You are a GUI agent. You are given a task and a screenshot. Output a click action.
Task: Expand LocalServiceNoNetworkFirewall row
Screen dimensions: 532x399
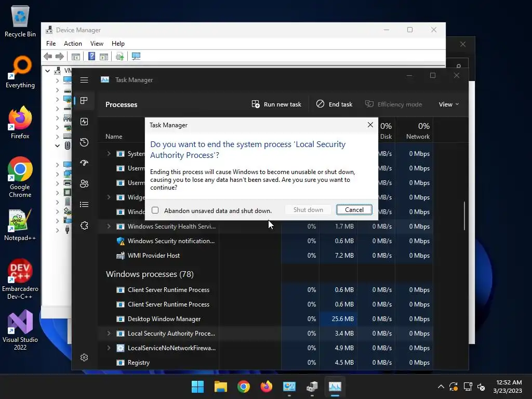tap(109, 348)
